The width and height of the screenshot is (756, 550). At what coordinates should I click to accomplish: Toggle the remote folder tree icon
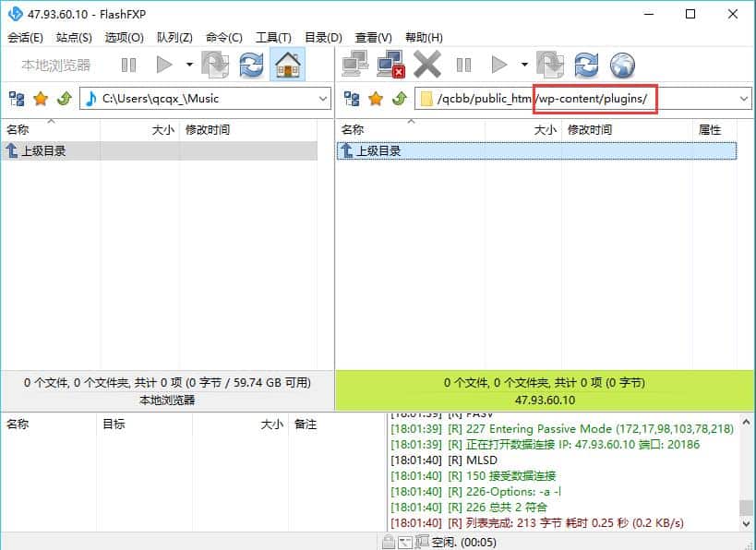pyautogui.click(x=352, y=99)
